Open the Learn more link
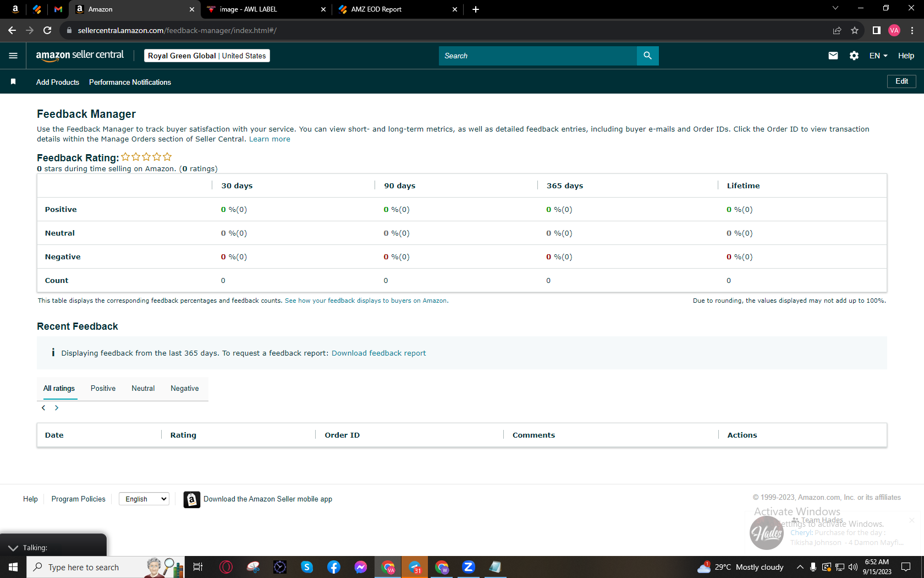This screenshot has height=578, width=924. tap(269, 139)
